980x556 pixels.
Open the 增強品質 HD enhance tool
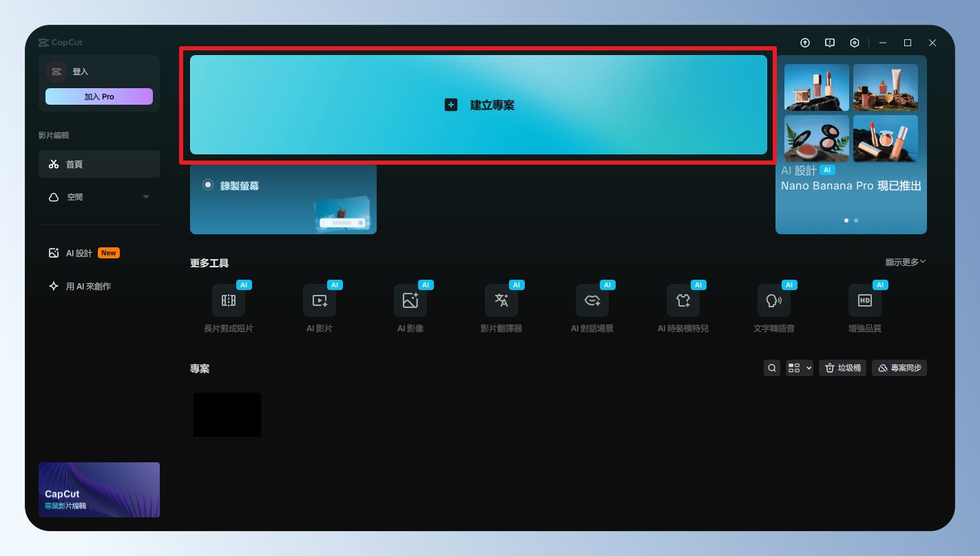point(865,300)
